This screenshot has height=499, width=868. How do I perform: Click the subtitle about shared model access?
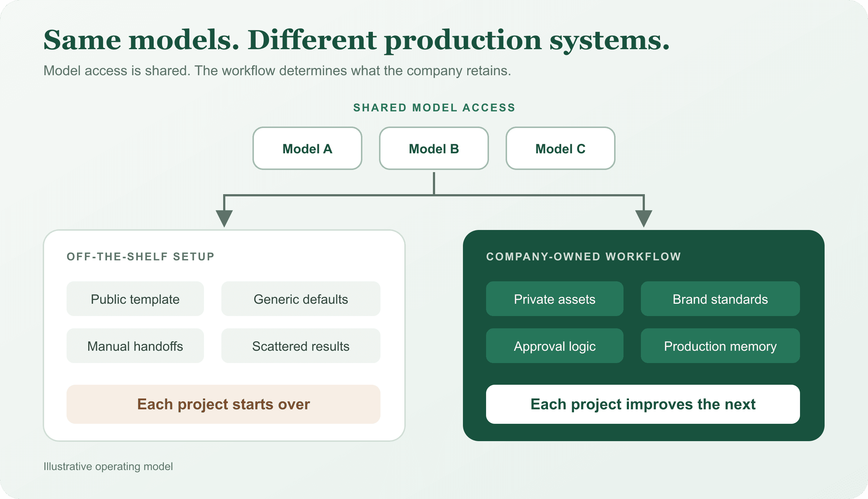277,71
